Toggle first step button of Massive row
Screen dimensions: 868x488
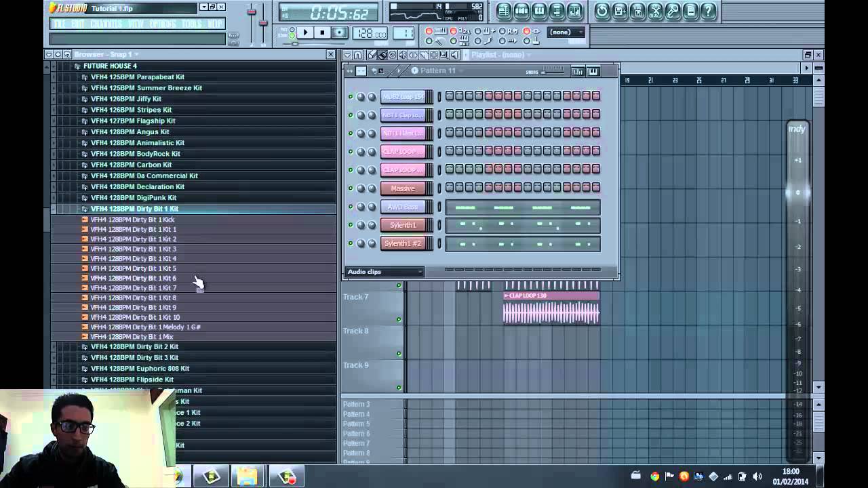pyautogui.click(x=450, y=188)
